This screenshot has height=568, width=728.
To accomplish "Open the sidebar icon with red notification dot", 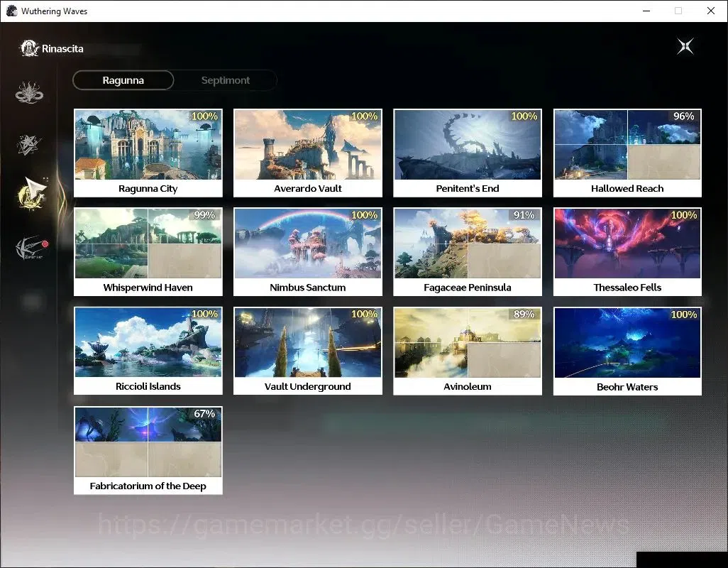I will coord(31,247).
